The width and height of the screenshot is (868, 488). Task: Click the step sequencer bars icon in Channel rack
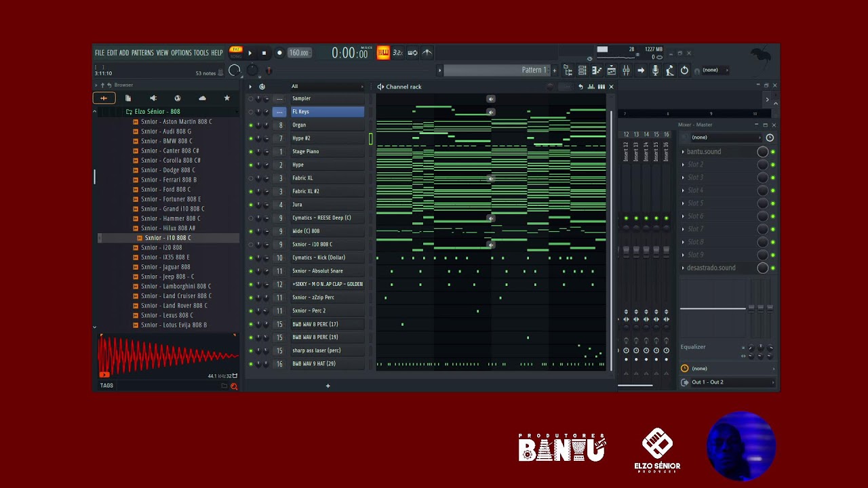601,87
